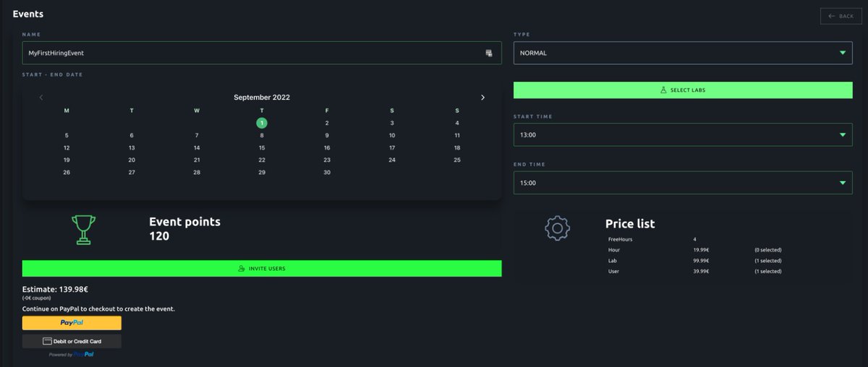
Task: Click the Back button
Action: (841, 16)
